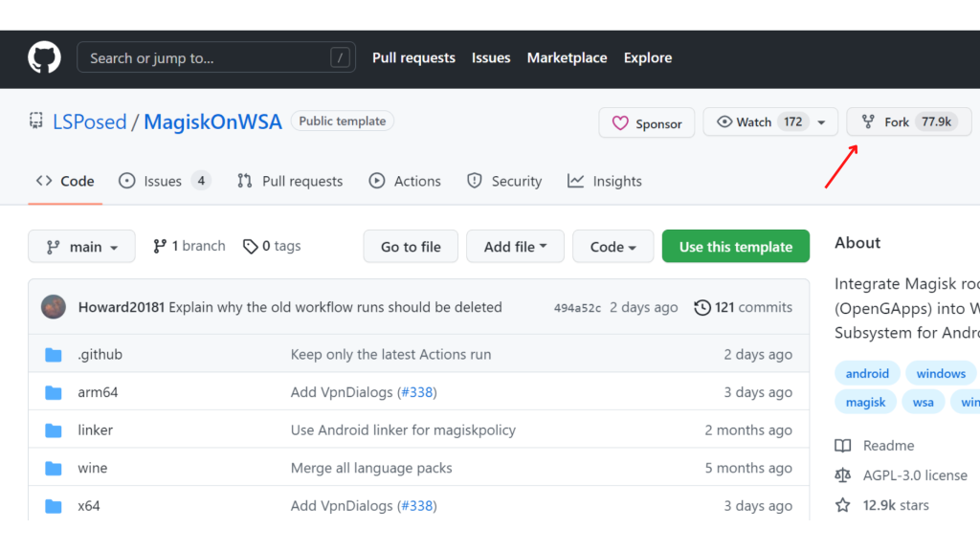Expand the Add file dropdown
Screen dimensions: 980x551
pyautogui.click(x=515, y=246)
